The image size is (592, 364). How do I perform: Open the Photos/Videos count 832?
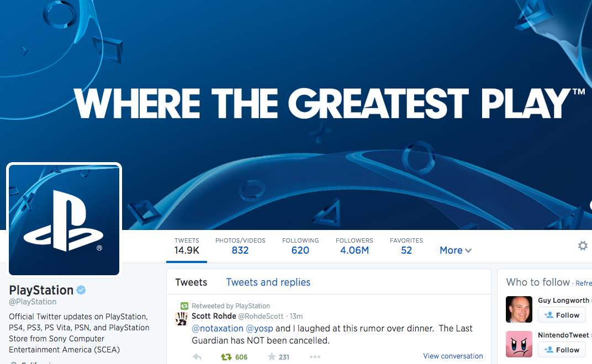[x=240, y=246]
